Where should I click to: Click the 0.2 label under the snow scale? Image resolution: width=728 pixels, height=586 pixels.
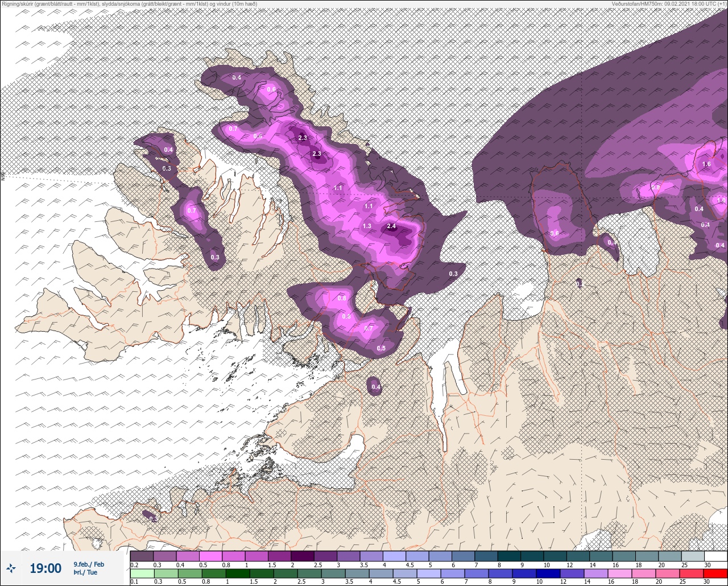coord(134,565)
